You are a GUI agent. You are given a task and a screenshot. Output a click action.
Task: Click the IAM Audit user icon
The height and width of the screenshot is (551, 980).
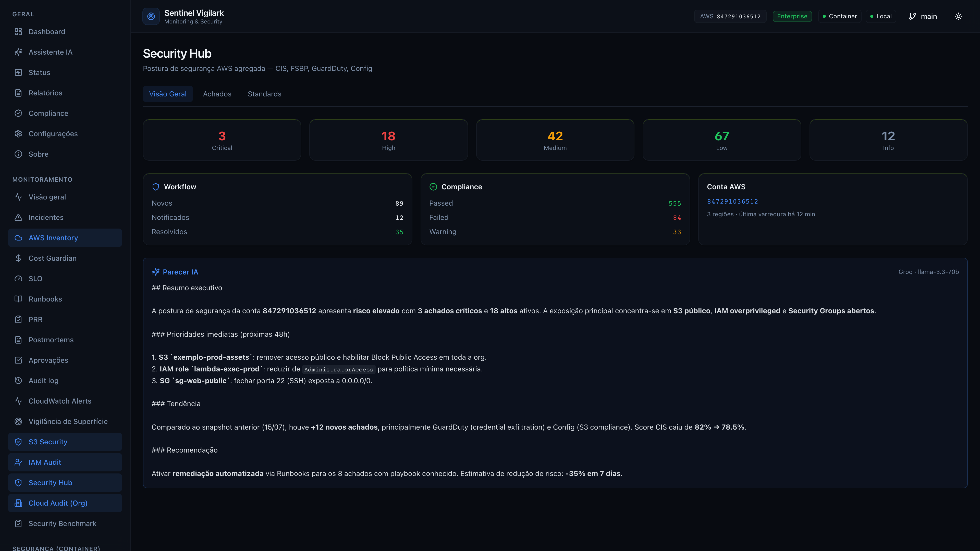(18, 462)
